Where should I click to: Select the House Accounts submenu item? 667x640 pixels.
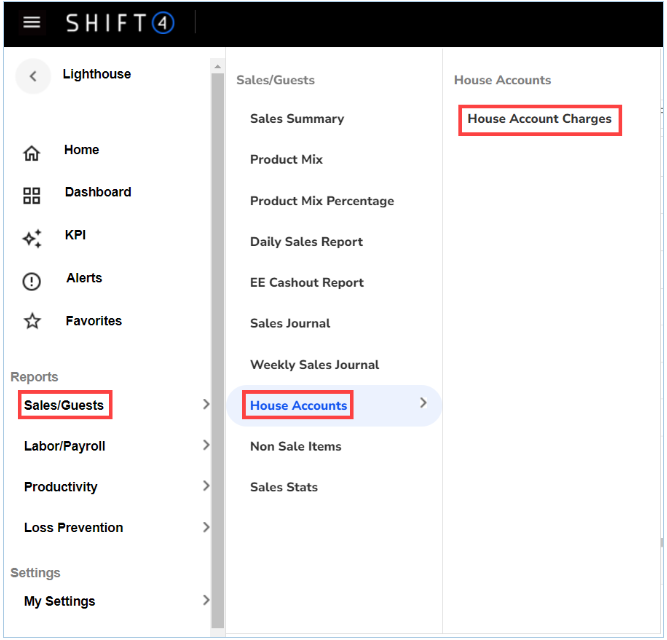click(299, 406)
